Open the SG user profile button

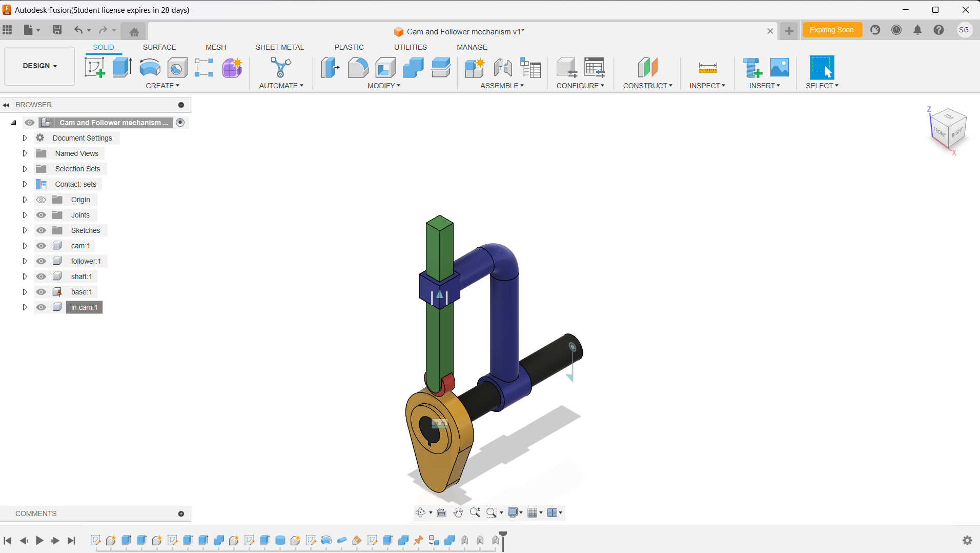tap(964, 30)
